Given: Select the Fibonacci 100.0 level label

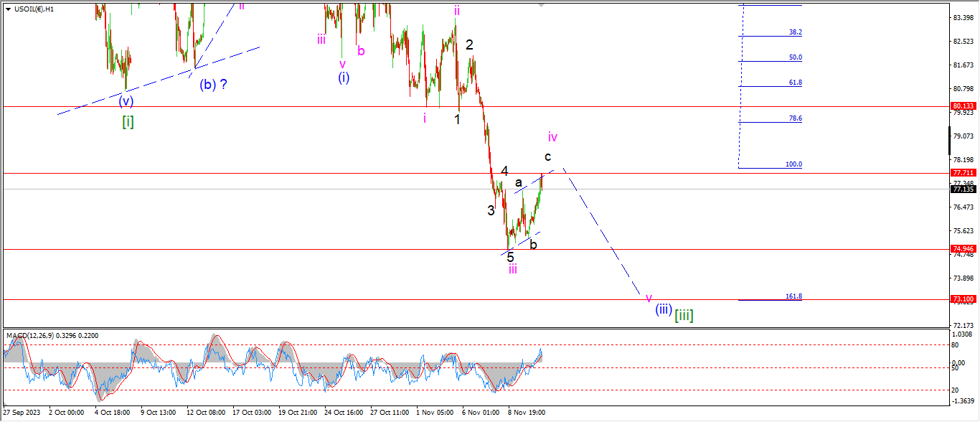Looking at the screenshot, I should (x=793, y=164).
